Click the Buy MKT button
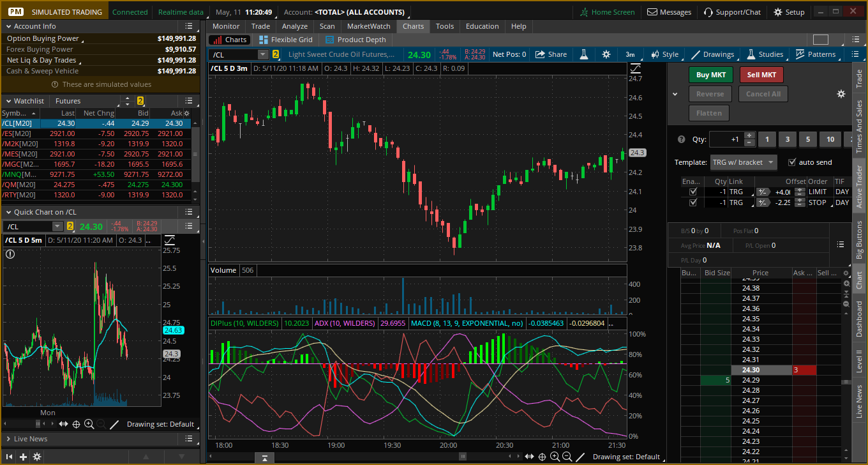This screenshot has width=868, height=465. [711, 75]
